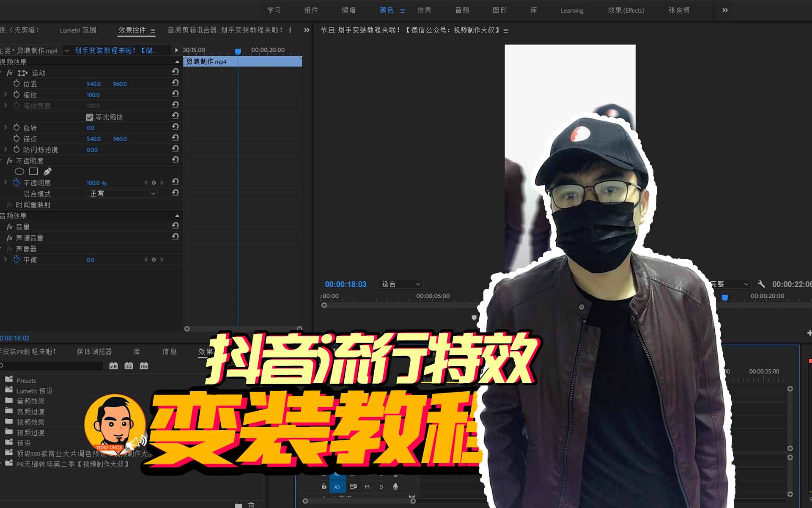The width and height of the screenshot is (812, 508).
Task: Toggle animation stopwatch for 位置
Action: 16,83
